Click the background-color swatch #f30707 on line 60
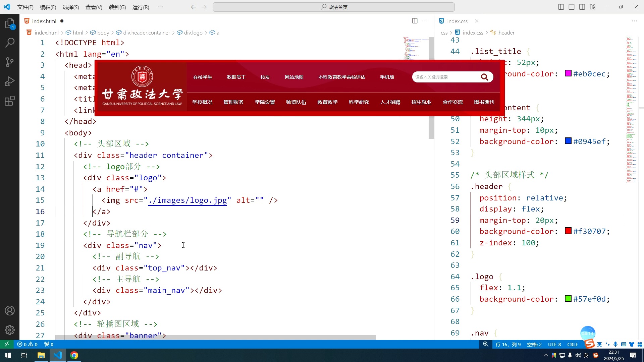644x362 pixels. point(567,231)
